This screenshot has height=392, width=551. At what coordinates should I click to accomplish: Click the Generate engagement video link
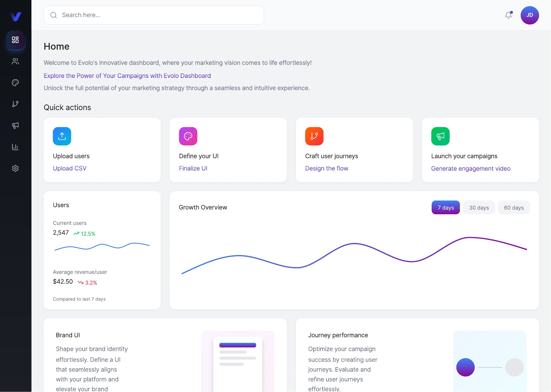471,168
